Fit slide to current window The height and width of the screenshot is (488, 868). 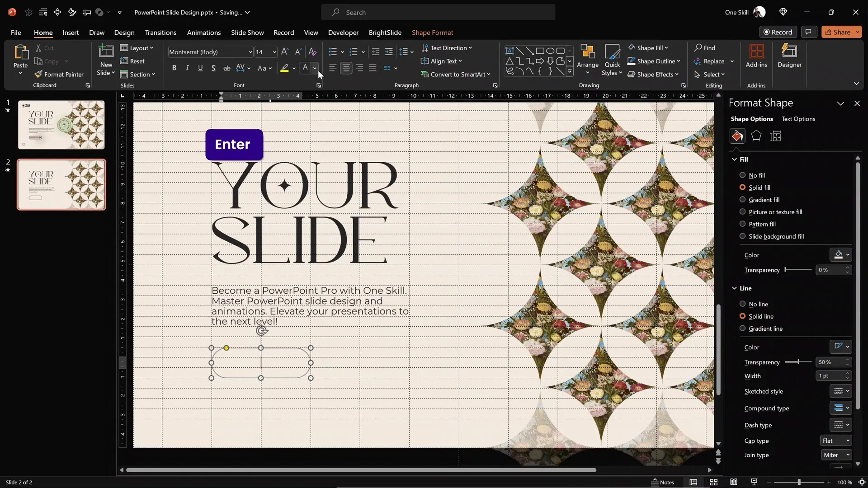pos(862,482)
